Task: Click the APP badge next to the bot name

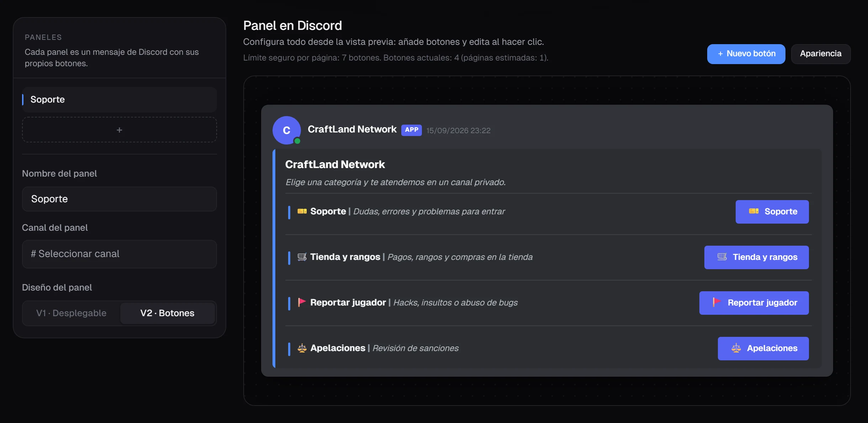Action: (412, 130)
